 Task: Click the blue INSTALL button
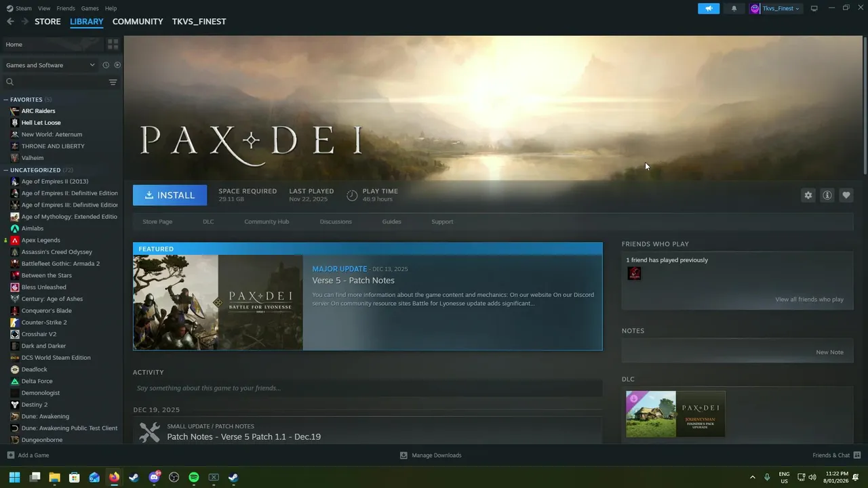(170, 195)
